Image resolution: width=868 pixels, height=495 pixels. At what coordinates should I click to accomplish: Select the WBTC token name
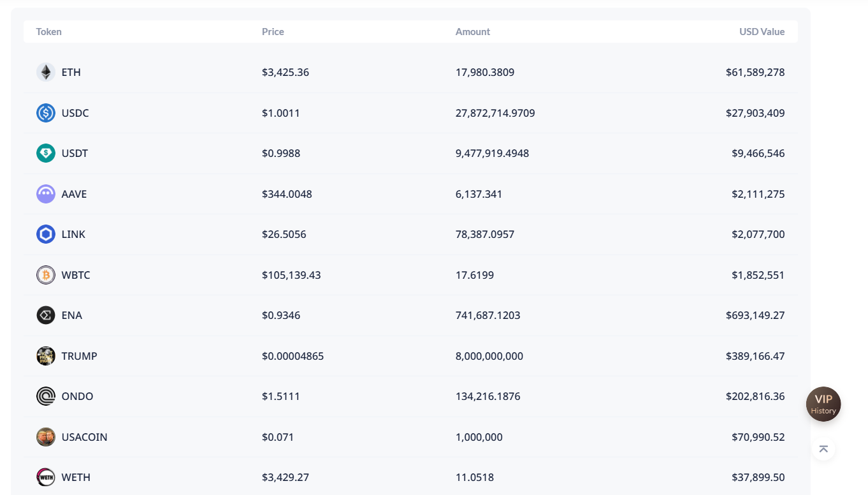point(76,275)
